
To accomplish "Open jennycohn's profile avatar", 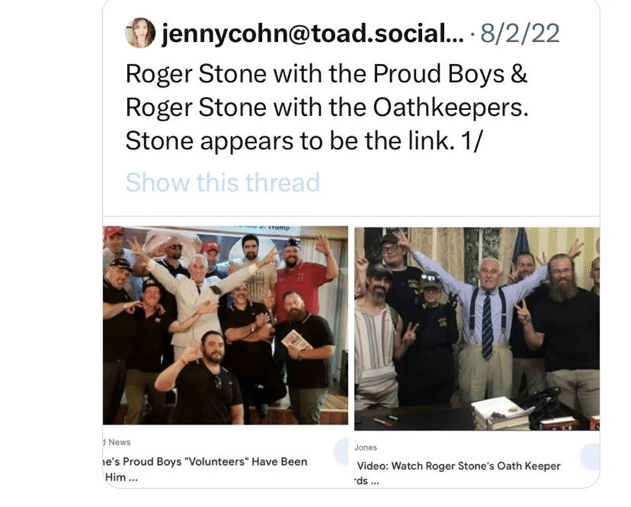I will tap(140, 33).
